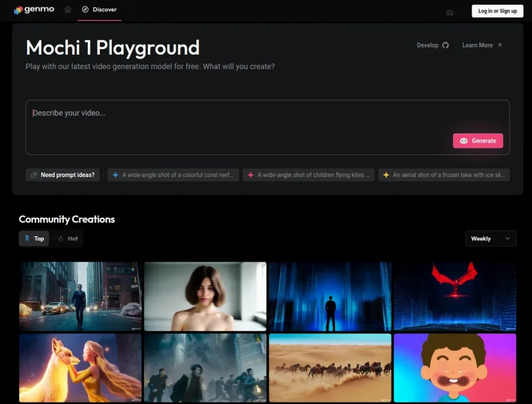The width and height of the screenshot is (532, 404).
Task: Click the genmo logo
Action: click(34, 9)
